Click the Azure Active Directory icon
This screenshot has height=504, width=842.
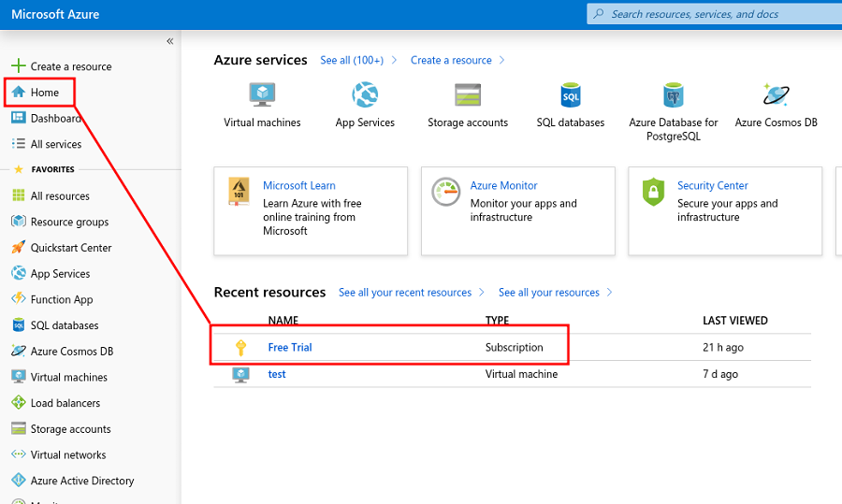point(19,480)
